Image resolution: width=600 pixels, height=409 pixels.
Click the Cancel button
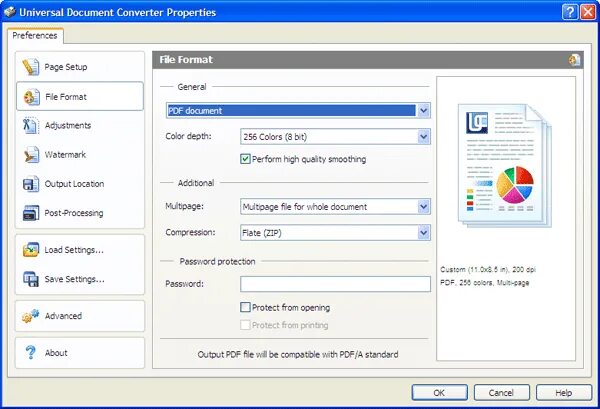click(502, 393)
